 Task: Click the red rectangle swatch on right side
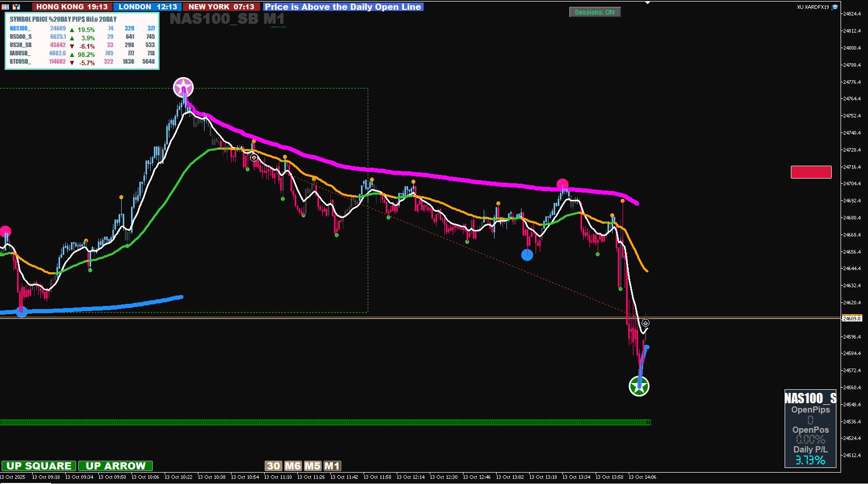click(x=811, y=172)
